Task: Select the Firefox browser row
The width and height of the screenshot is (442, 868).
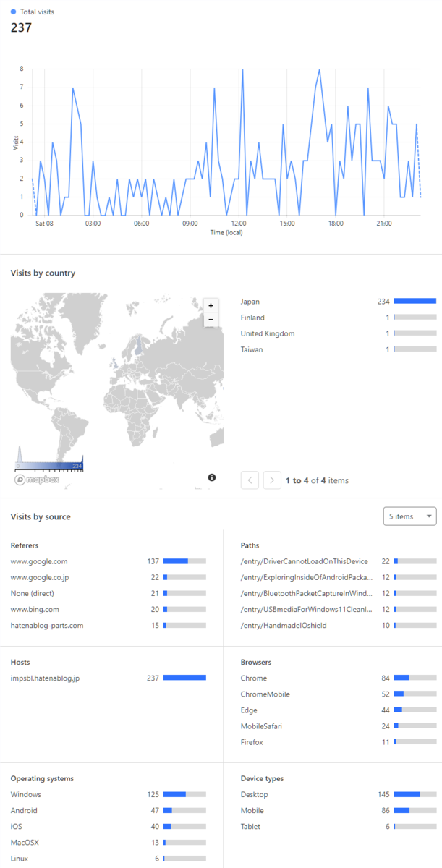Action: [339, 741]
